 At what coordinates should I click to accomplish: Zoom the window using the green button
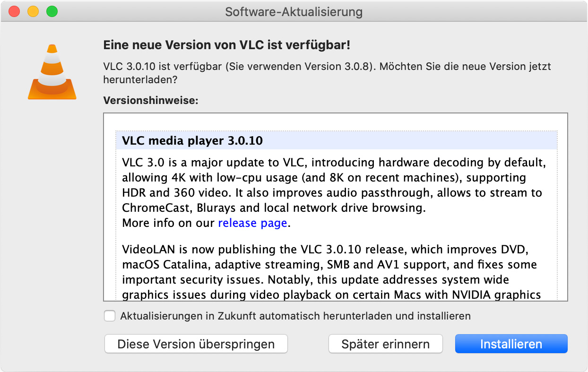pyautogui.click(x=52, y=12)
